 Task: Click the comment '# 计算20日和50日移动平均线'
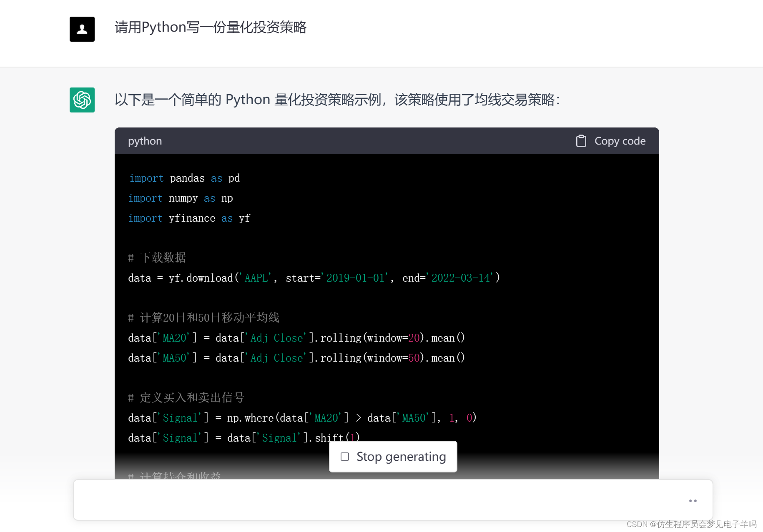pyautogui.click(x=203, y=318)
